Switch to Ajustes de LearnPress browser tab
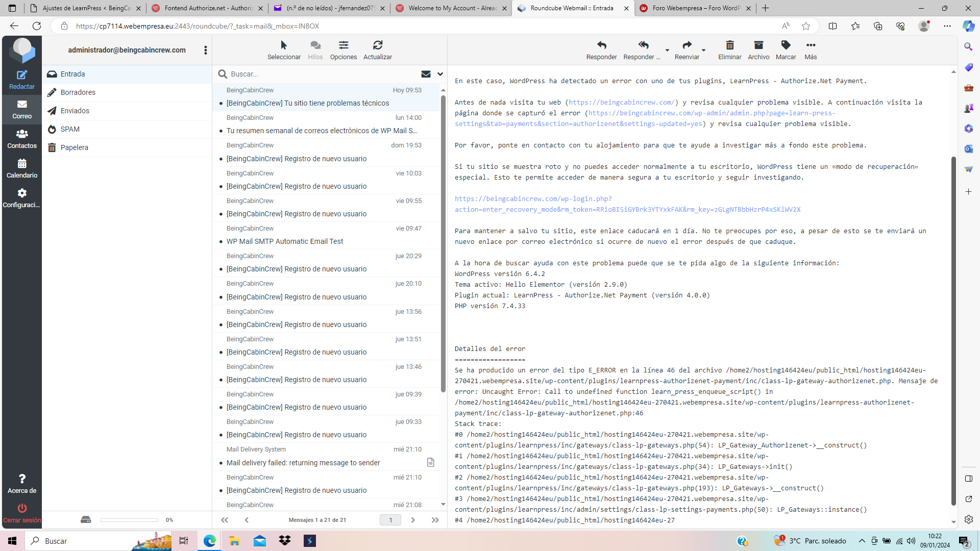980x551 pixels. (x=86, y=8)
